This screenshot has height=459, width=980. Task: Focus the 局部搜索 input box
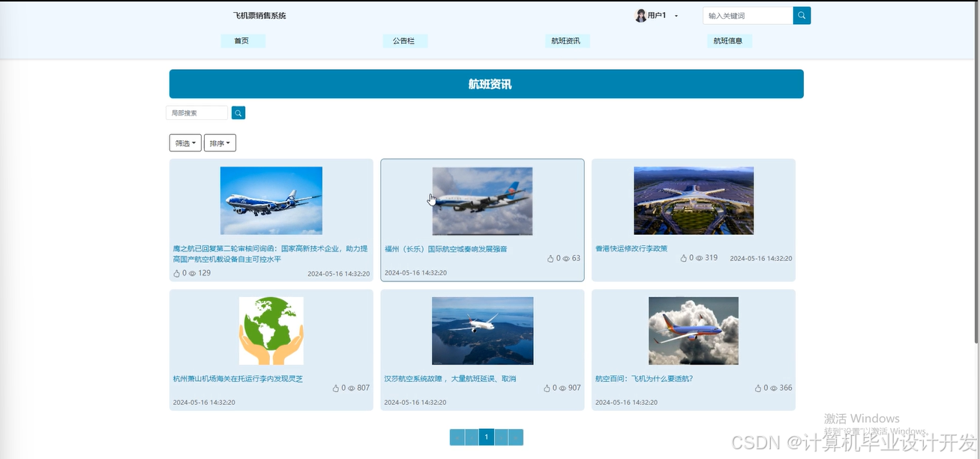pos(196,113)
